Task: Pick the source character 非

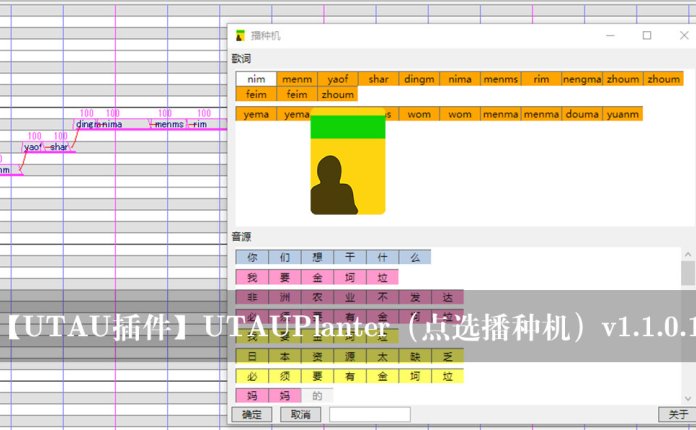Action: coord(252,297)
